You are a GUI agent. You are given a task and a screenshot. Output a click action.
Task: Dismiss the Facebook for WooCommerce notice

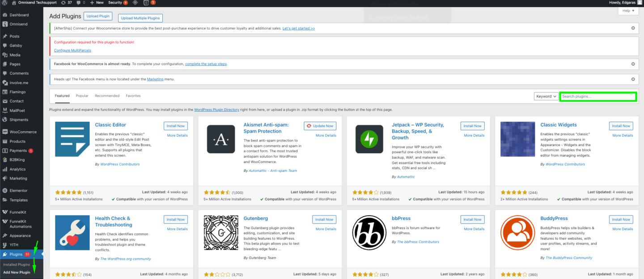click(633, 64)
